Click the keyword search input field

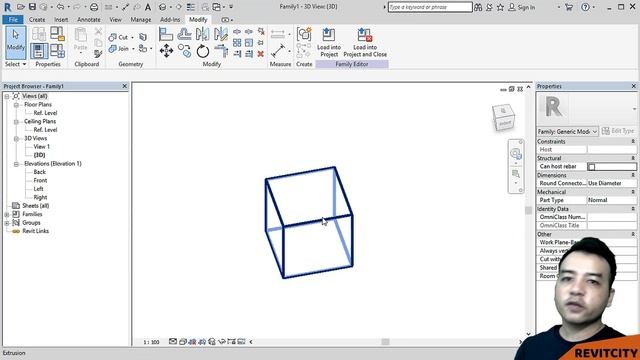430,7
